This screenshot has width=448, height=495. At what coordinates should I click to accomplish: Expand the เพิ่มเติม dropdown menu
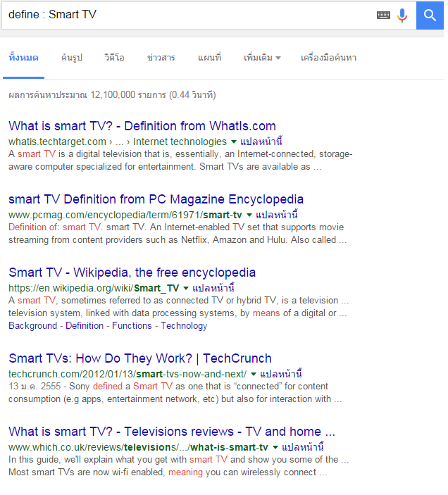[x=262, y=58]
